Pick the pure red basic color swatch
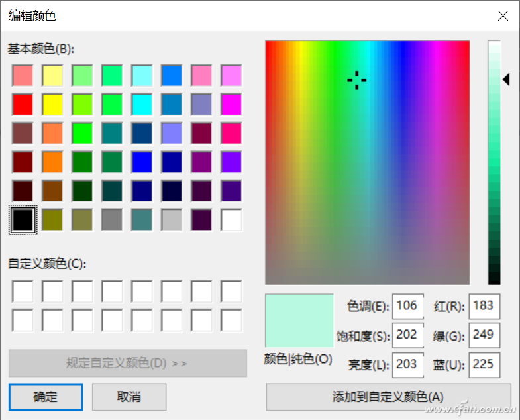This screenshot has width=520, height=420. 23,104
